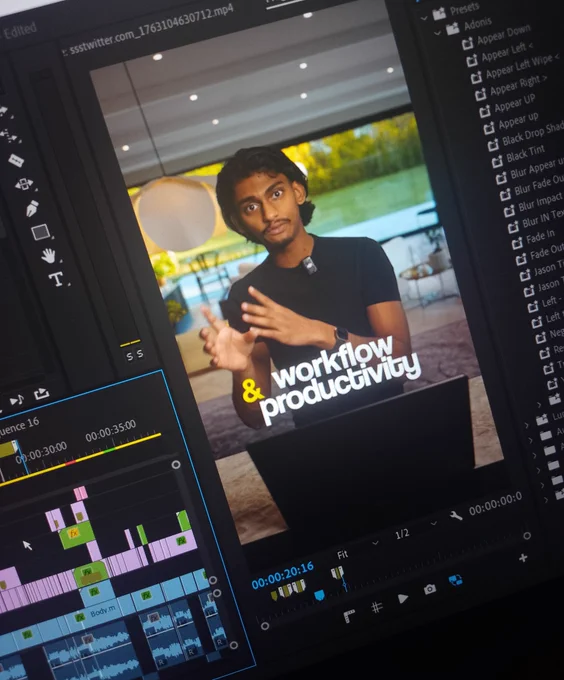Viewport: 564px width, 680px height.
Task: Select the Hand tool
Action: [x=49, y=255]
